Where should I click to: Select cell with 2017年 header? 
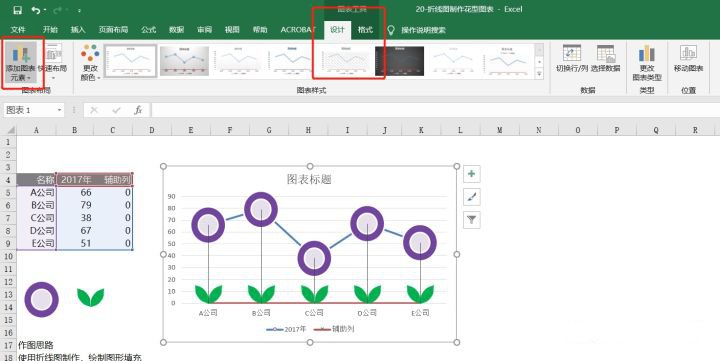tap(75, 180)
